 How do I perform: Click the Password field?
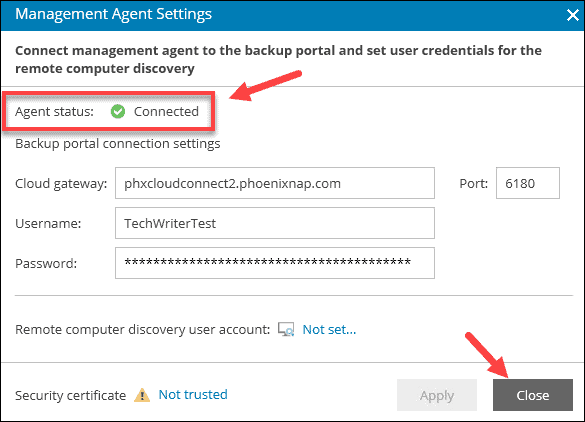click(275, 263)
